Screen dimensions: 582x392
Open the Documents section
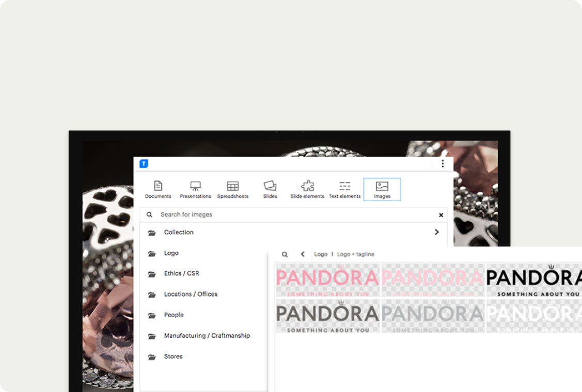[x=158, y=188]
